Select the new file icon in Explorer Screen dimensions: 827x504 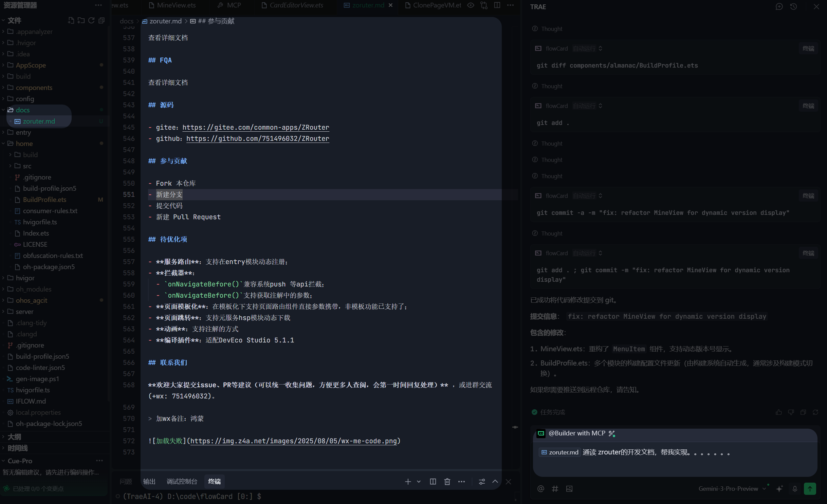(71, 20)
